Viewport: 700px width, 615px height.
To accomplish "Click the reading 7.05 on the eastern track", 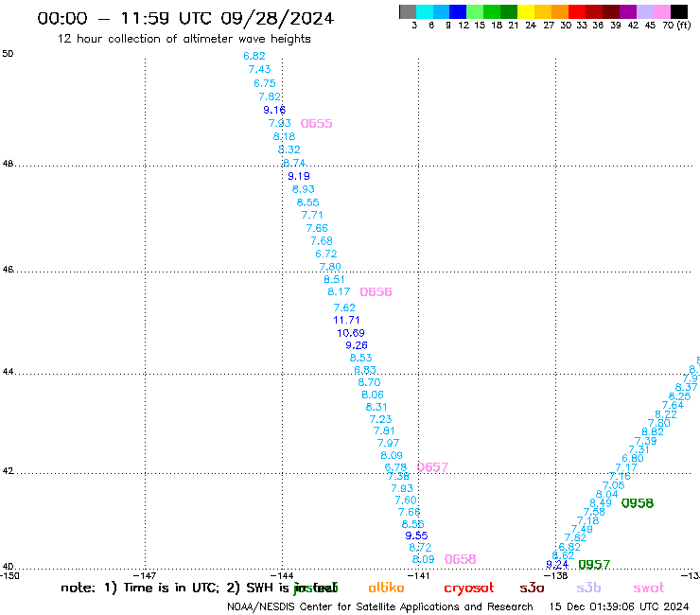I will [x=613, y=485].
